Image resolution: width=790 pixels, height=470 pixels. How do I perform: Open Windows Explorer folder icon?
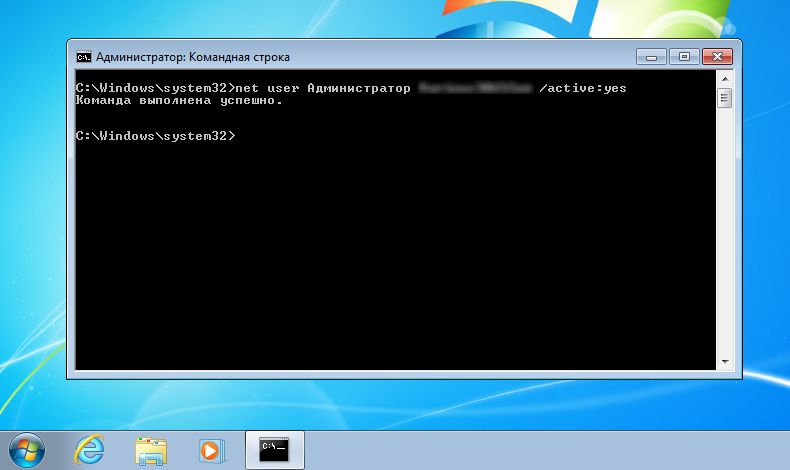tap(151, 450)
